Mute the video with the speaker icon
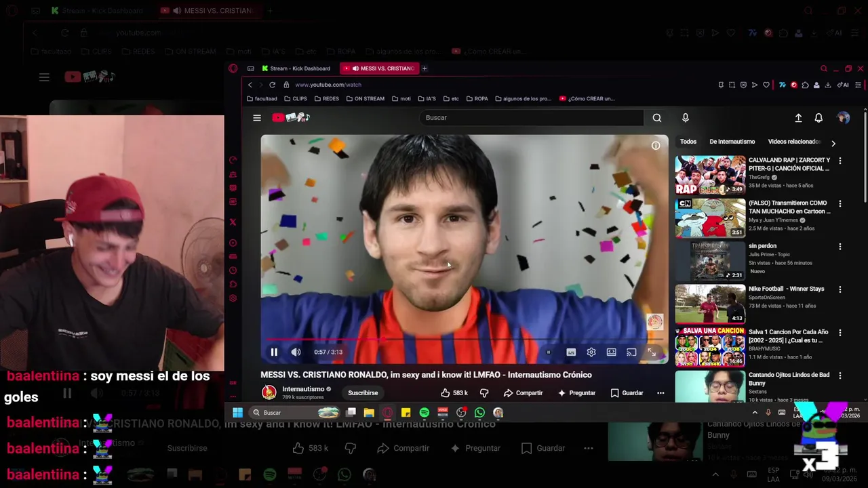 tap(296, 352)
